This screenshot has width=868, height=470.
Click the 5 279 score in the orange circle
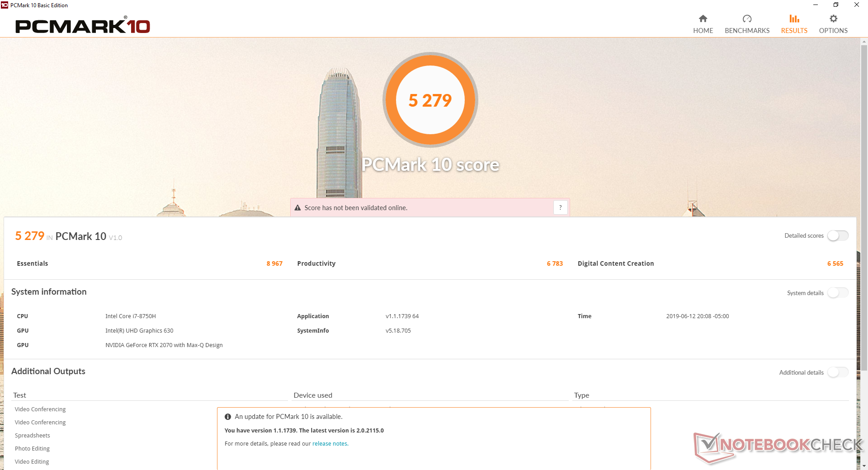pyautogui.click(x=430, y=100)
